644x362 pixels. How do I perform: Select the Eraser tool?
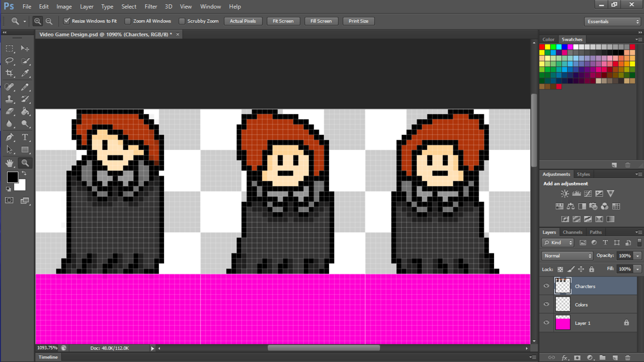(x=10, y=112)
